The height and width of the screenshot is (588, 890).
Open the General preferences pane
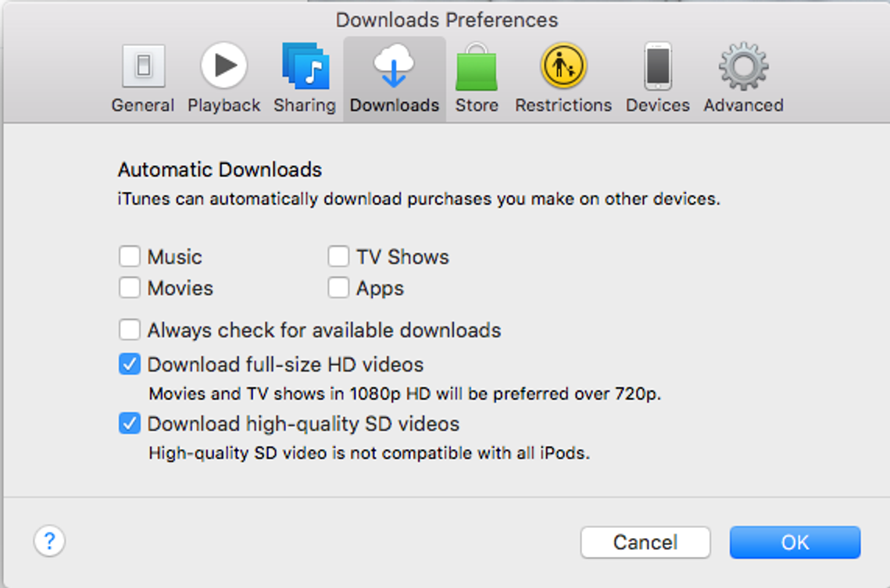[x=143, y=77]
